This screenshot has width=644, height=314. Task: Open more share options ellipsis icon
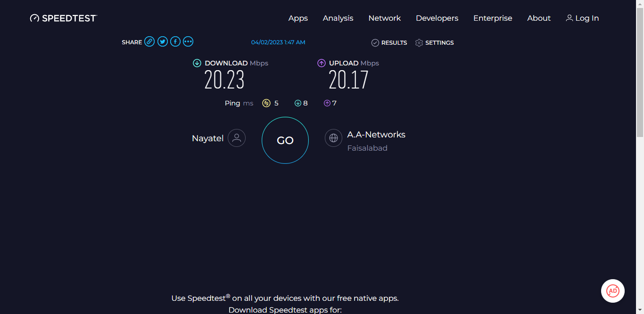pos(188,41)
